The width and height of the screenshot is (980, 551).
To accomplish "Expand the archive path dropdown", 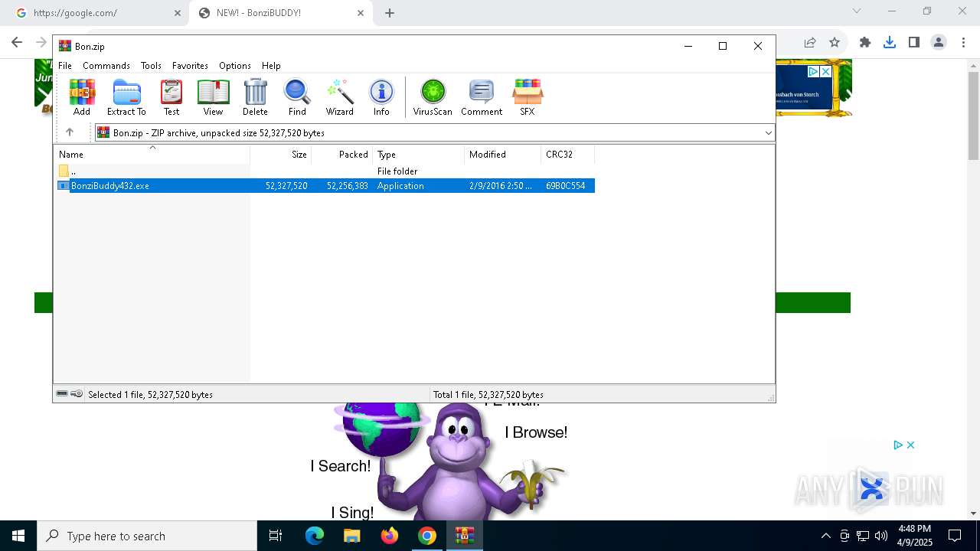I will 768,132.
